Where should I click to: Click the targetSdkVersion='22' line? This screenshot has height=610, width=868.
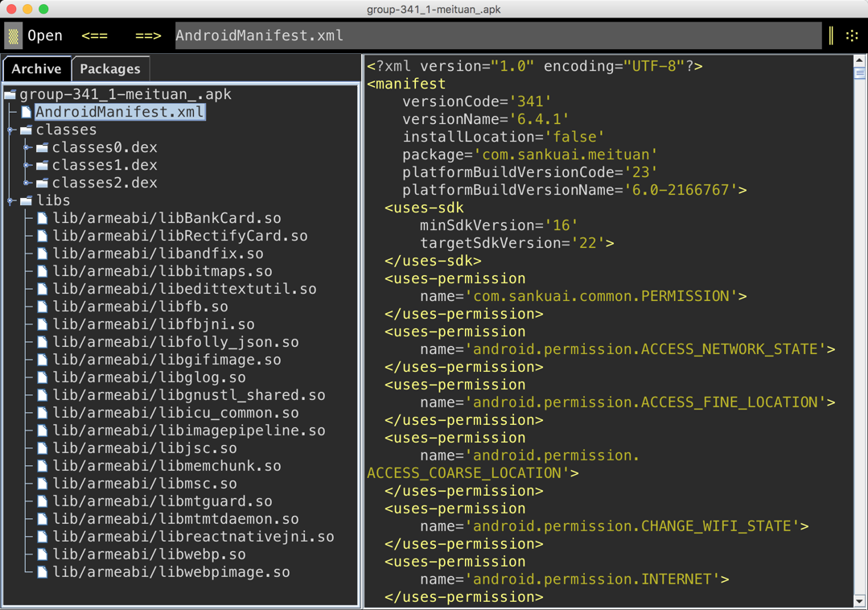pyautogui.click(x=516, y=243)
